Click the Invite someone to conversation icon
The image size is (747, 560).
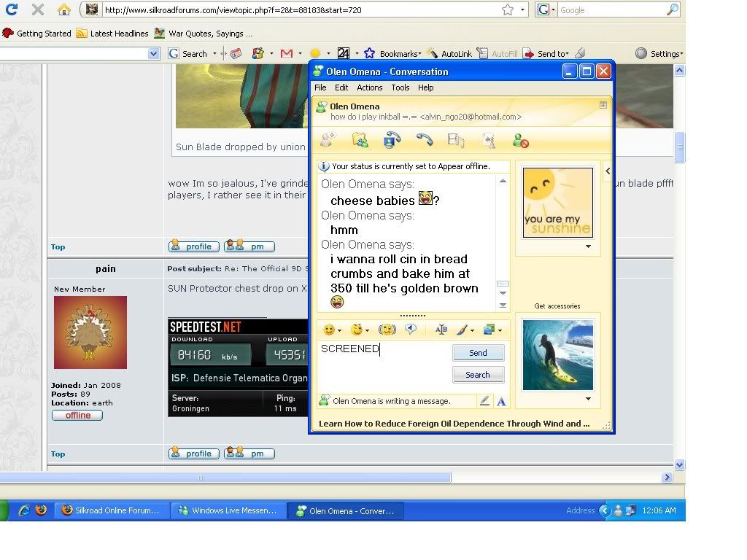[328, 140]
